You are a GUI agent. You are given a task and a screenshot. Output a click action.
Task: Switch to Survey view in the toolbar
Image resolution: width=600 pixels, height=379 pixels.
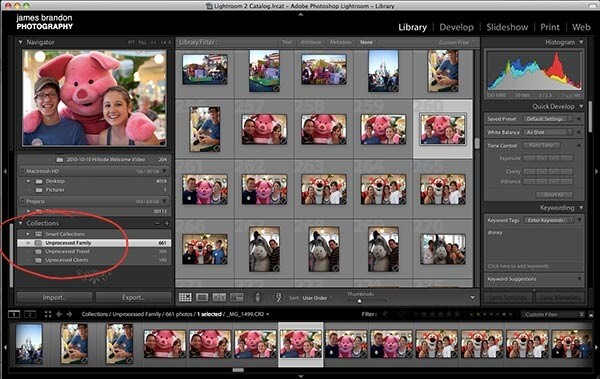coord(236,297)
